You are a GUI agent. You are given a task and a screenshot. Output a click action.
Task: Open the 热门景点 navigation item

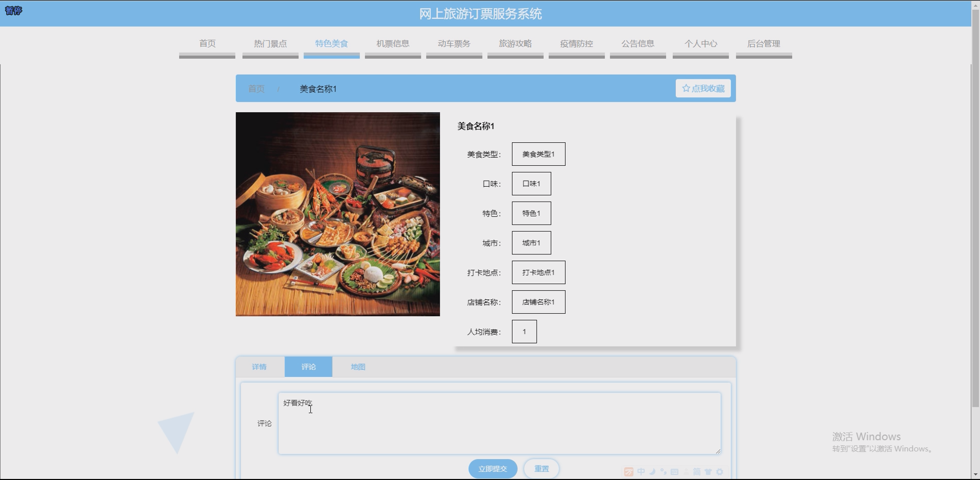coord(270,43)
